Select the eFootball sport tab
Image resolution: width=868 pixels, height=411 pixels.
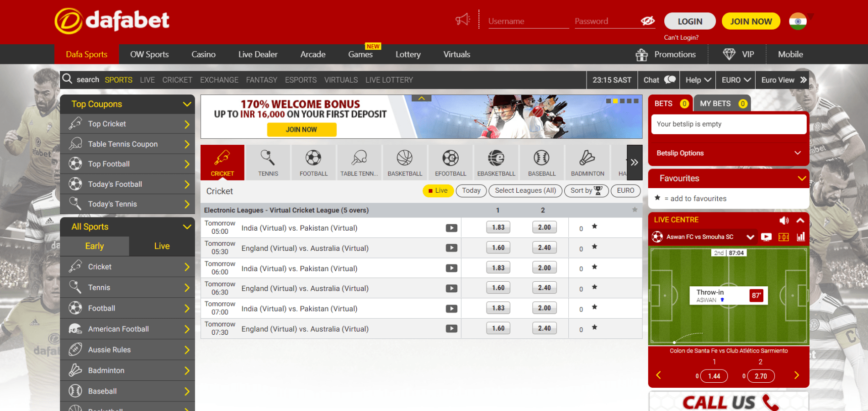tap(451, 162)
